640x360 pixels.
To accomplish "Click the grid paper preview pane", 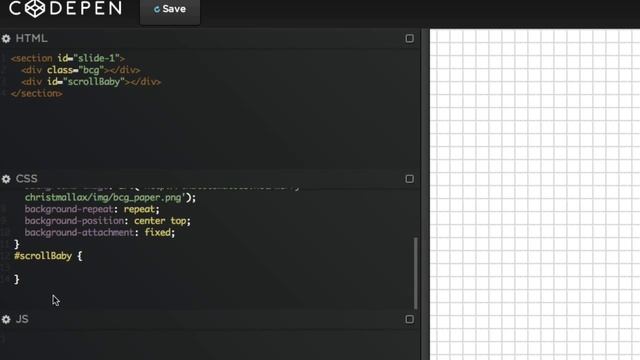I will click(x=535, y=194).
